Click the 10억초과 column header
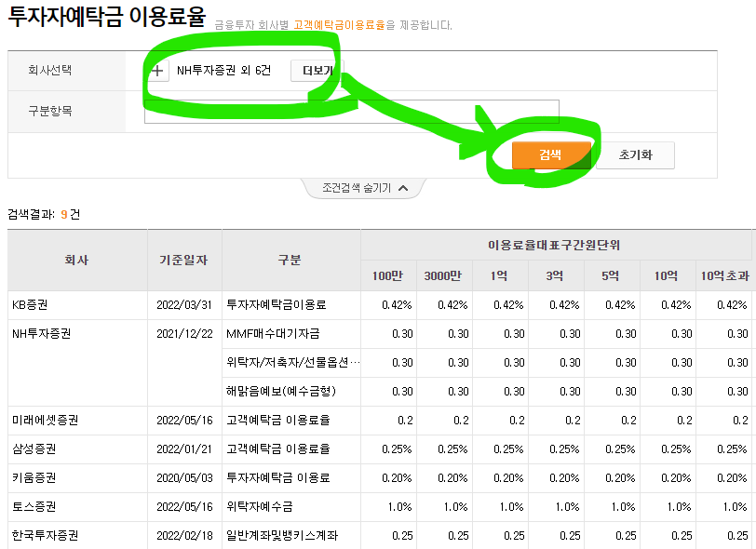This screenshot has height=549, width=756. (x=724, y=275)
